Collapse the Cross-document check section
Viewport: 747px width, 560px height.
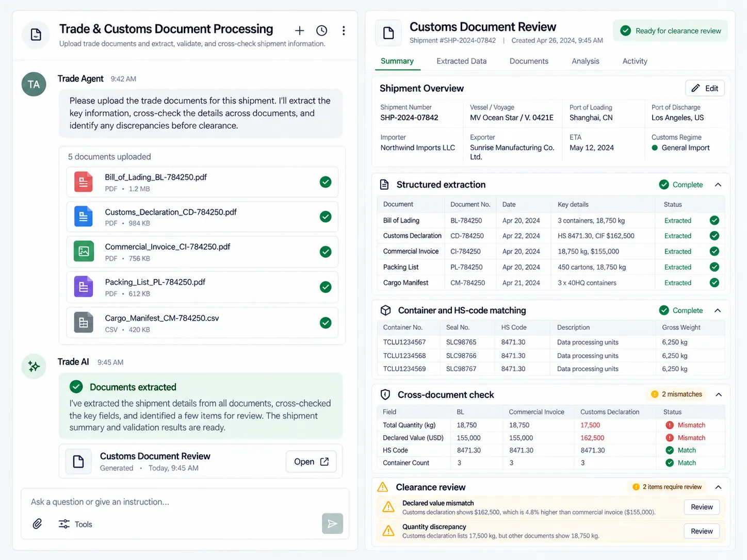point(719,394)
